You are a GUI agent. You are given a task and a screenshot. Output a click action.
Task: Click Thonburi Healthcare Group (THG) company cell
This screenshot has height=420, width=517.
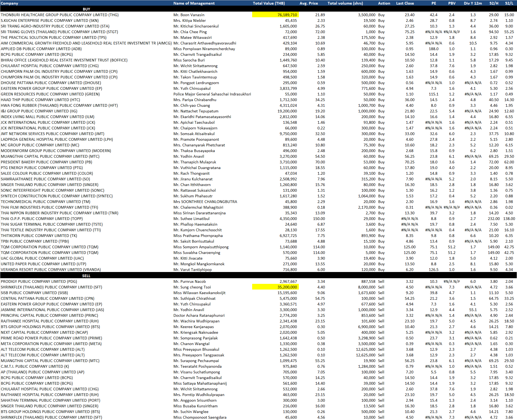pyautogui.click(x=60, y=15)
